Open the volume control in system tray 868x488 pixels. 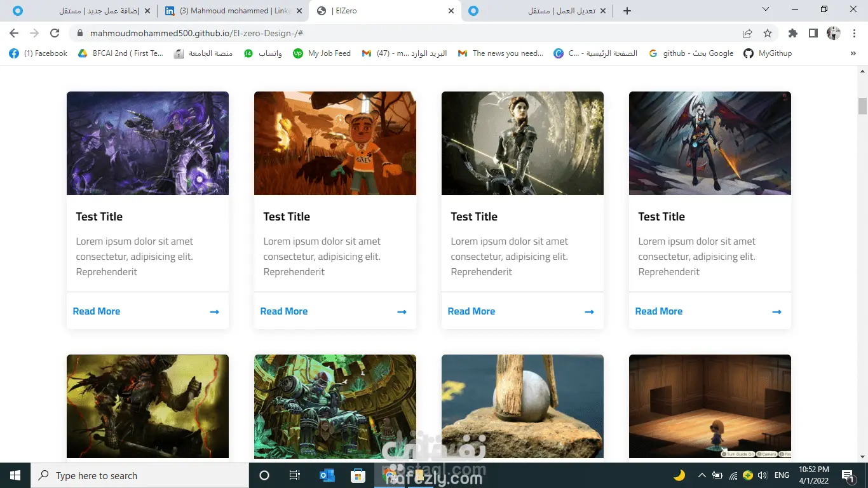coord(763,475)
